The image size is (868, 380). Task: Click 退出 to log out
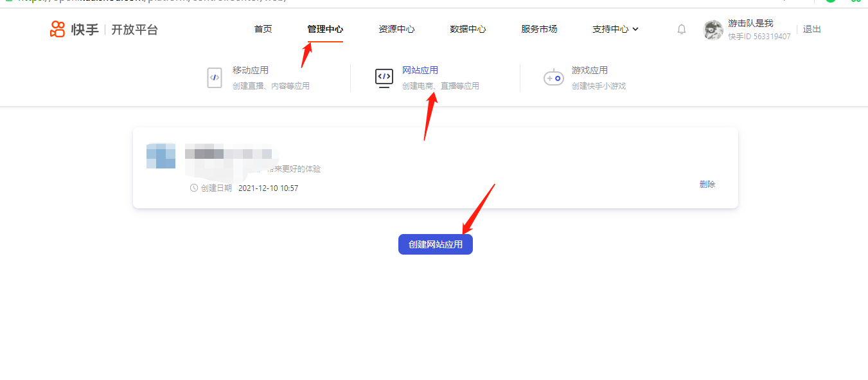point(812,30)
